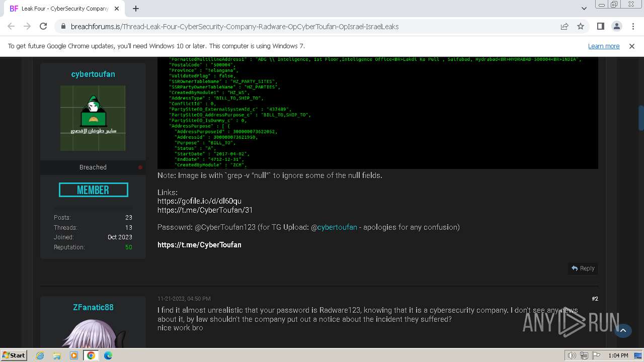Open the Learn more link

(x=604, y=46)
